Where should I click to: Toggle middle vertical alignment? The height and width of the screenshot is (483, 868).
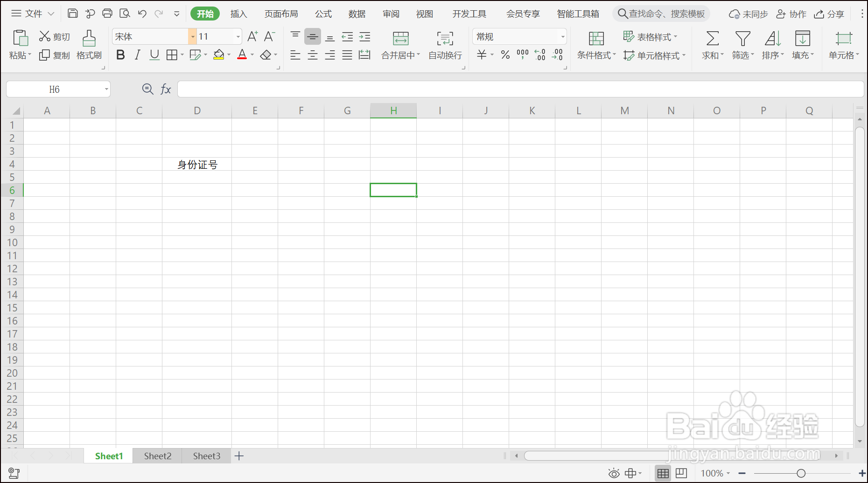tap(313, 36)
